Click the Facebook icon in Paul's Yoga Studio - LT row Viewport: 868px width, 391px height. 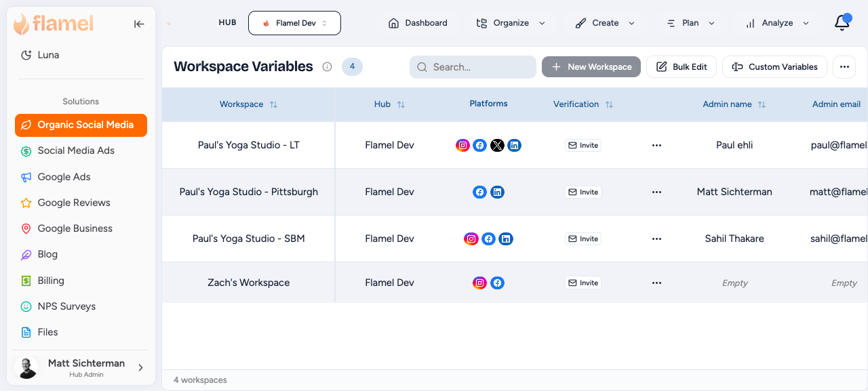tap(479, 145)
